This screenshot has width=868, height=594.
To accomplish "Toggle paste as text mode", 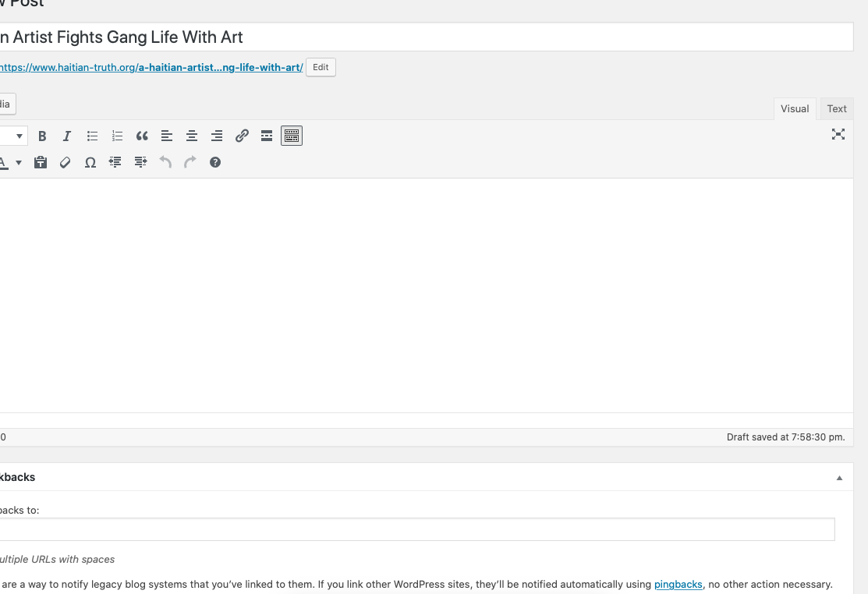I will pos(41,162).
